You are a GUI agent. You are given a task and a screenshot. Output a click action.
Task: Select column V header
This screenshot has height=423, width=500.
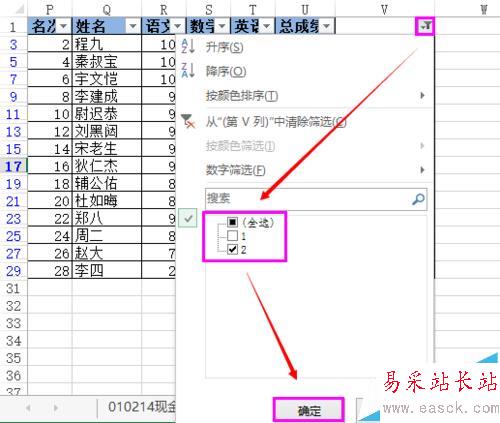[x=384, y=9]
